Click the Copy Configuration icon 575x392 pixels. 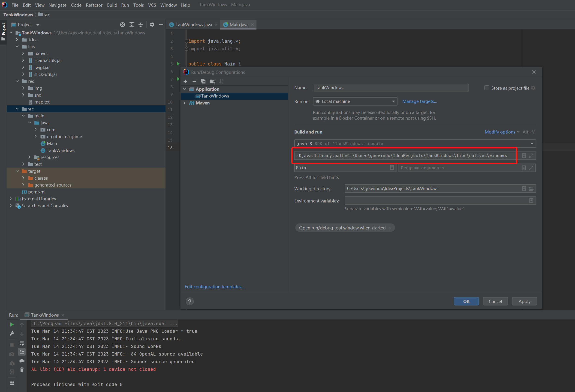203,81
